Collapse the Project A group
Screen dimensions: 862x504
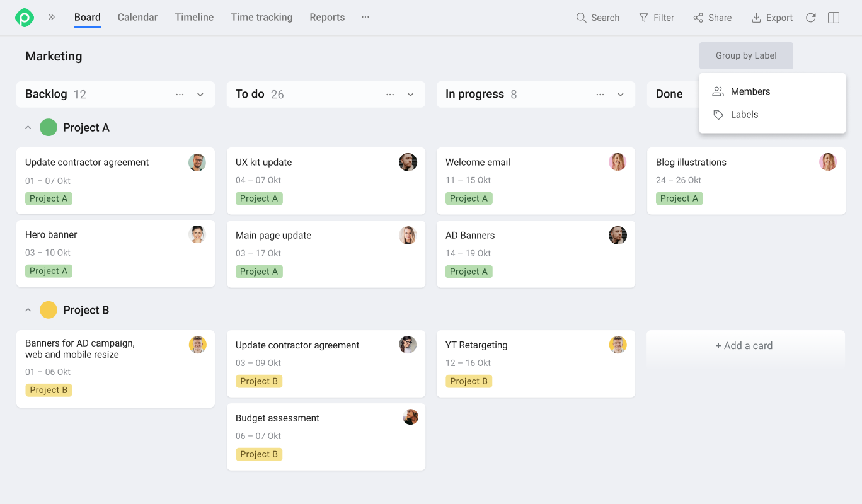(x=28, y=128)
